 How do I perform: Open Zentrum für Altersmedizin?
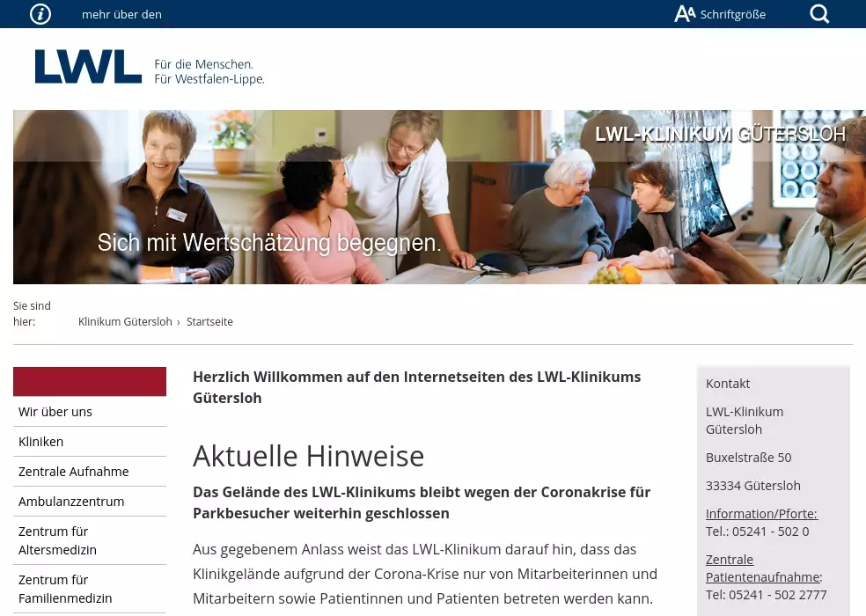click(x=58, y=540)
